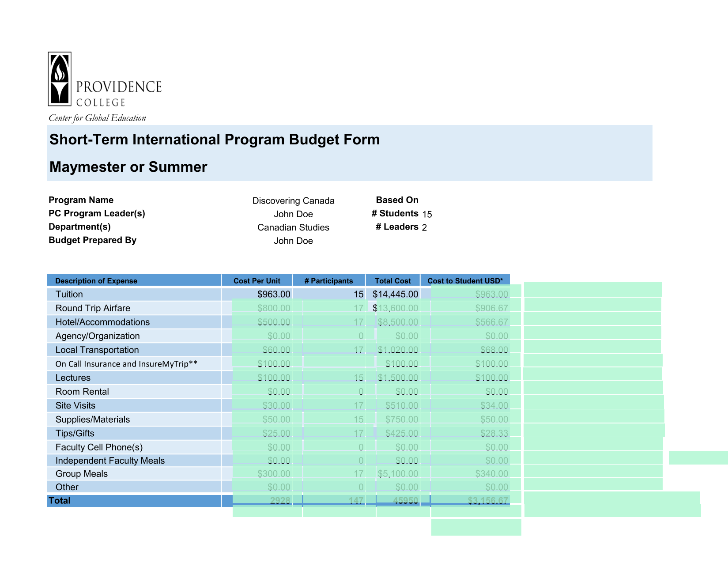Screen dimensions: 728x563
Task: Click Group Meals cost to student $340.00
Action: coord(476,472)
